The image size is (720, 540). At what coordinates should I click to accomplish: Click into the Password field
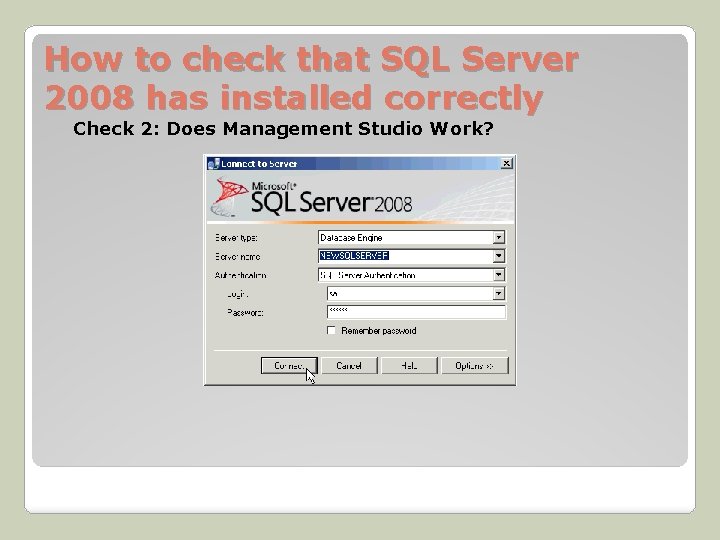(x=416, y=312)
